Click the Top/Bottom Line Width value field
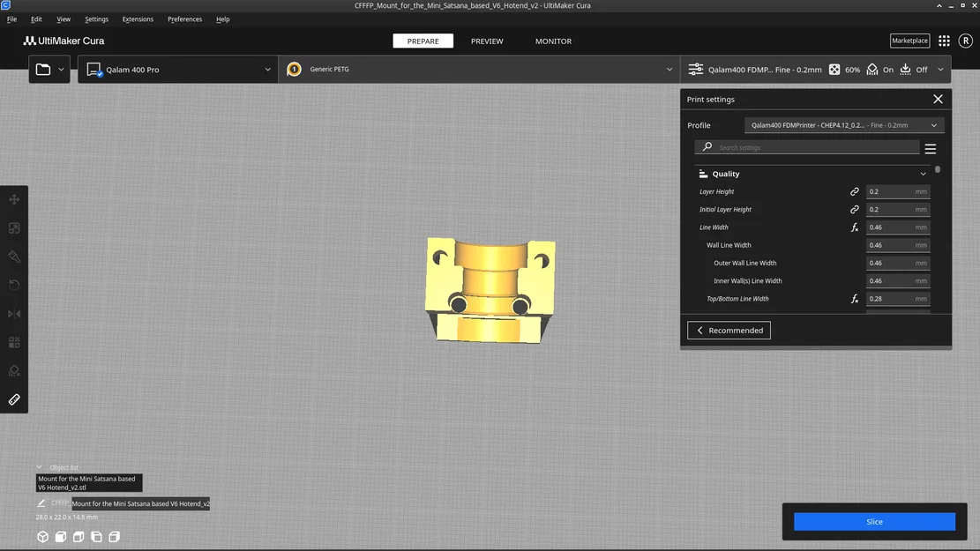This screenshot has width=980, height=551. (897, 299)
